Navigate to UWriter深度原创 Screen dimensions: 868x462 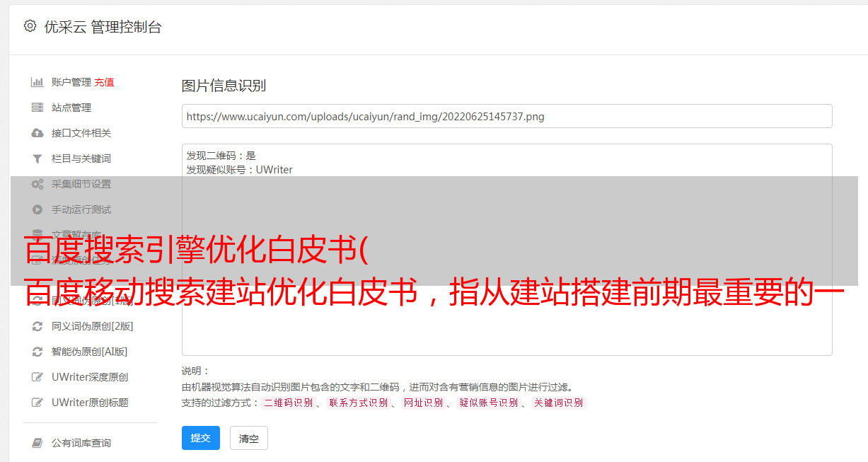[90, 377]
